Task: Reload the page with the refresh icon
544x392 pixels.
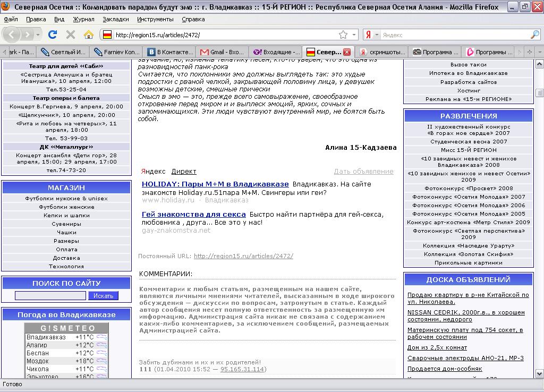Action: point(53,35)
